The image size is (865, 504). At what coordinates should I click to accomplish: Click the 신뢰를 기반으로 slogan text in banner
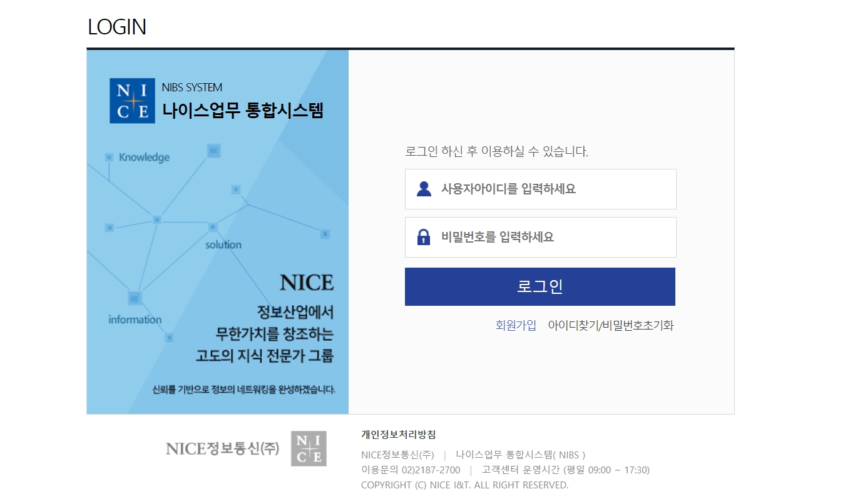click(x=244, y=390)
